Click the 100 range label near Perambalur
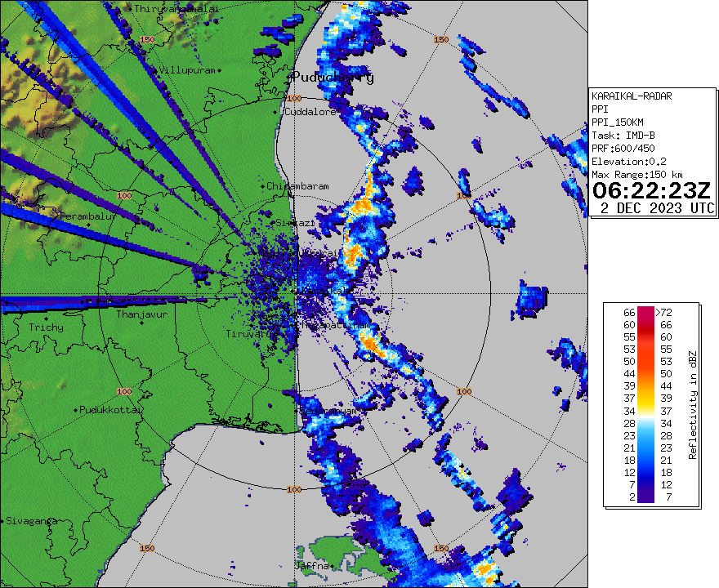Screen dimensions: 719x588 (124, 196)
